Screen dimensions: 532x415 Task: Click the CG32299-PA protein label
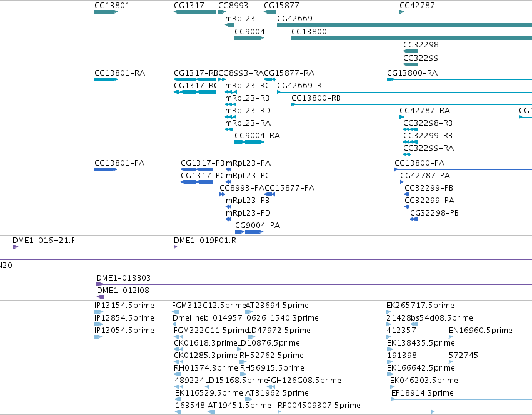pos(429,201)
